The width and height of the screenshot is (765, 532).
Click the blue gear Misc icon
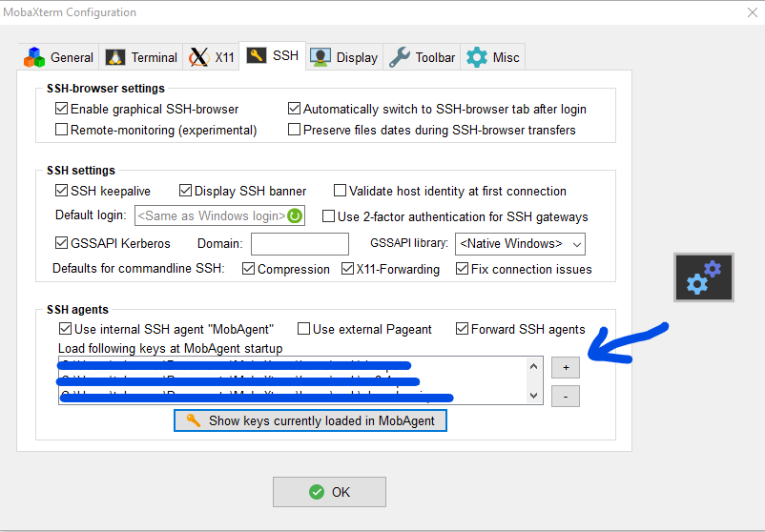click(477, 57)
